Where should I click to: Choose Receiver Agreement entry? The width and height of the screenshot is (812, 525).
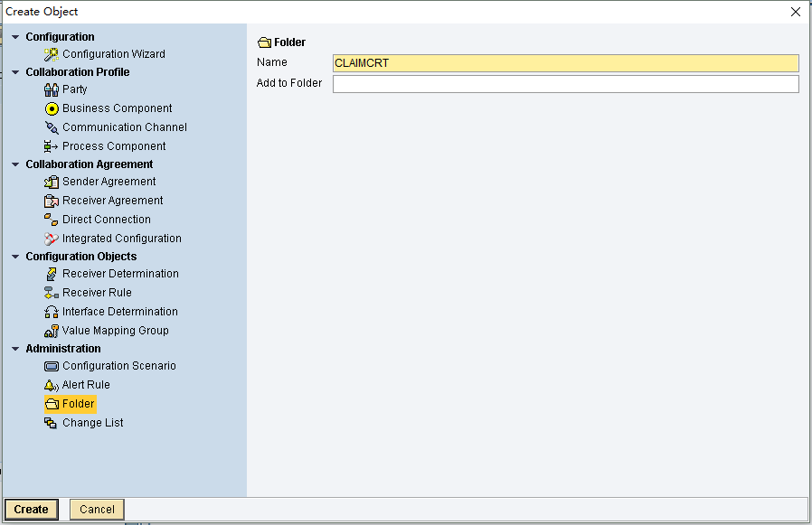click(112, 201)
